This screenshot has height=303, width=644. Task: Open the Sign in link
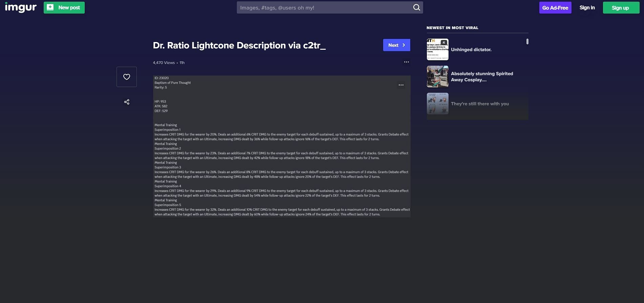coord(587,7)
